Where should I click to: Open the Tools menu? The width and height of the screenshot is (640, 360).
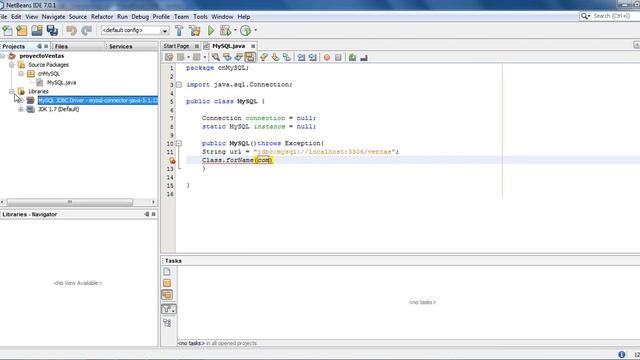[x=200, y=17]
